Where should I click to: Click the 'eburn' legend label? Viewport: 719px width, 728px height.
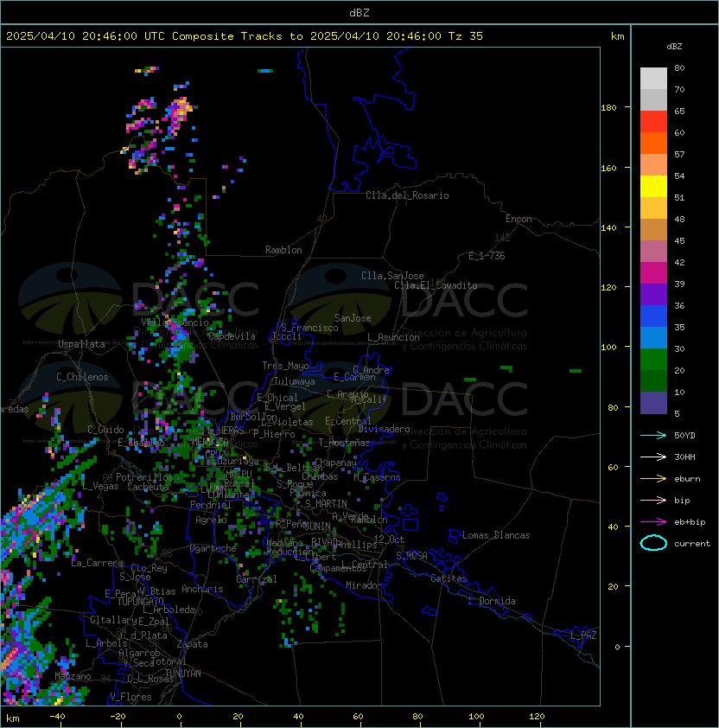coord(687,479)
